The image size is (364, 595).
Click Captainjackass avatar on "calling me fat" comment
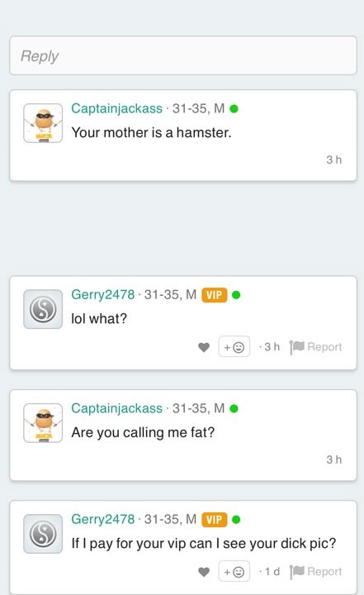(43, 423)
